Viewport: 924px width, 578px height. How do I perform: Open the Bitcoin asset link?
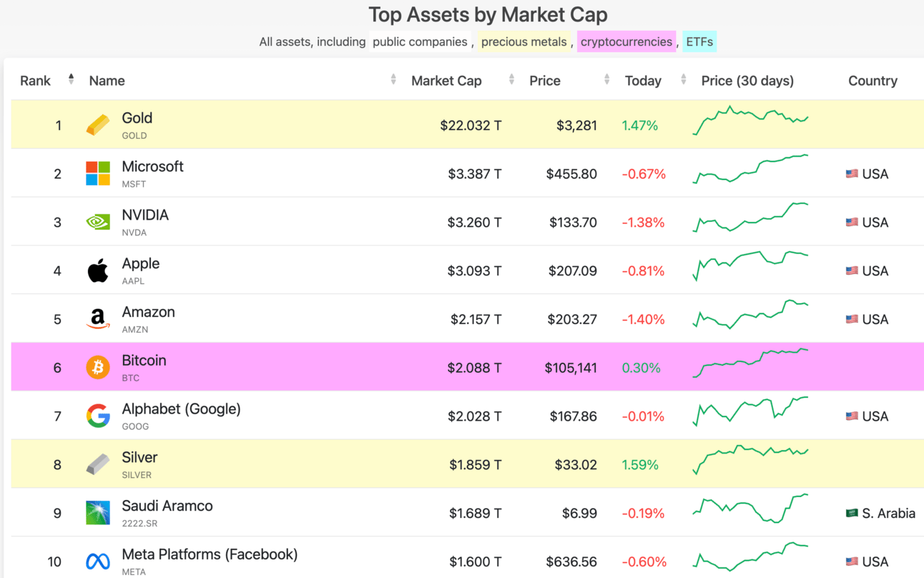144,361
